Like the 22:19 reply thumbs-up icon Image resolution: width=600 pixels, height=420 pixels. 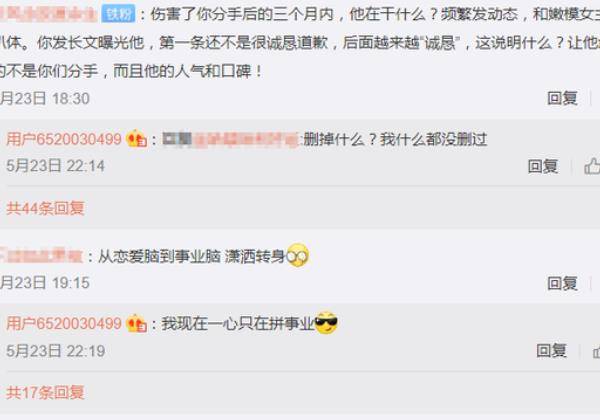click(x=596, y=351)
